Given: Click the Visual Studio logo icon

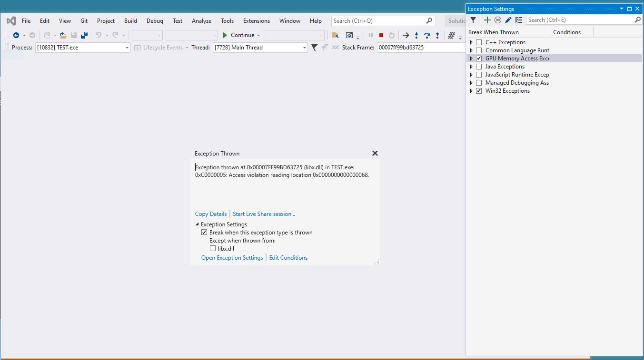Looking at the screenshot, I should click(11, 21).
